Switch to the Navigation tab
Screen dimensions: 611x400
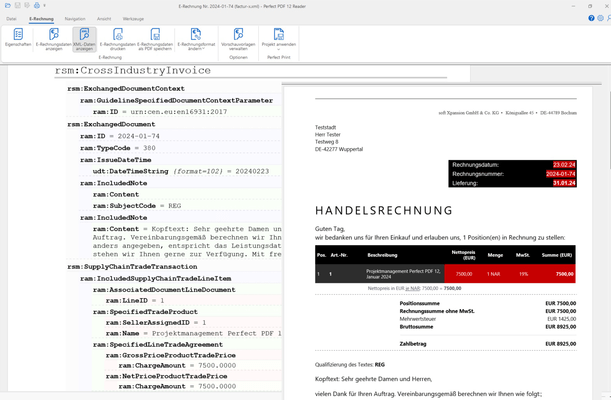coord(75,18)
